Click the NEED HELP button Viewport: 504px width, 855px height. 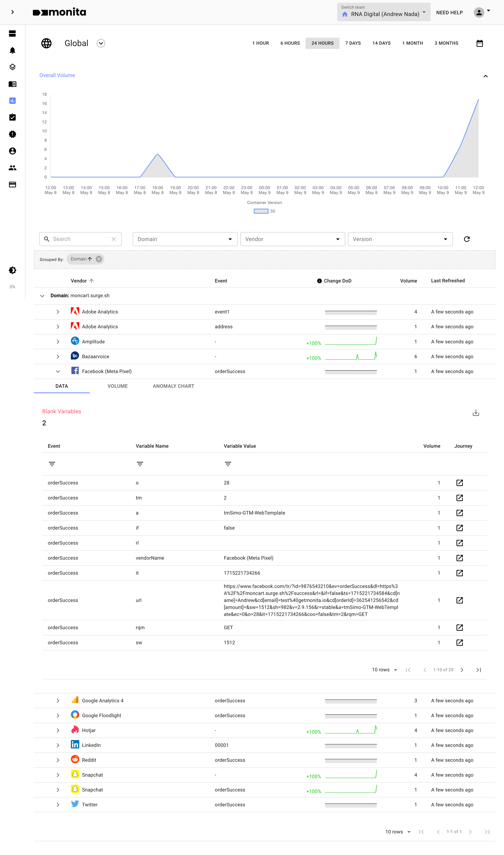pyautogui.click(x=449, y=13)
